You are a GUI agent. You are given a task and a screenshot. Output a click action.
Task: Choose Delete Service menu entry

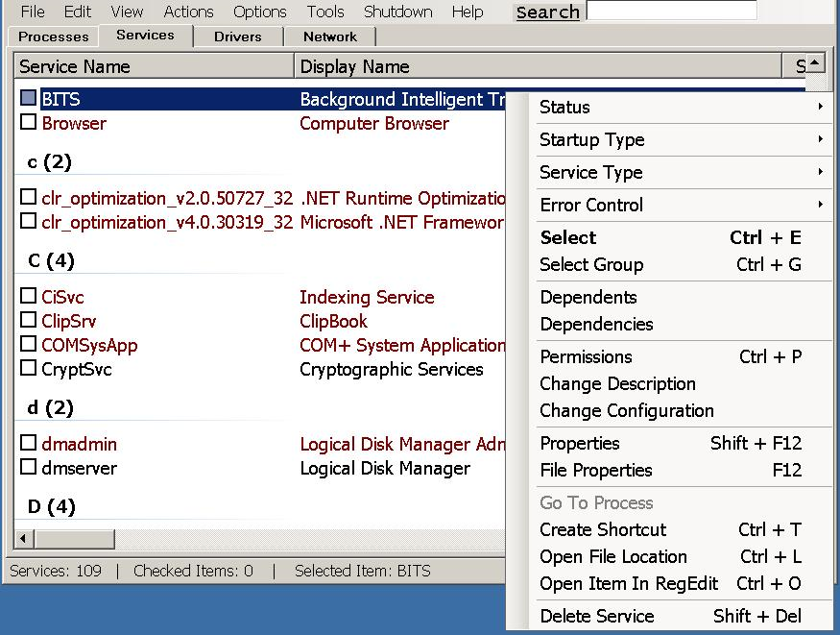coord(683,616)
